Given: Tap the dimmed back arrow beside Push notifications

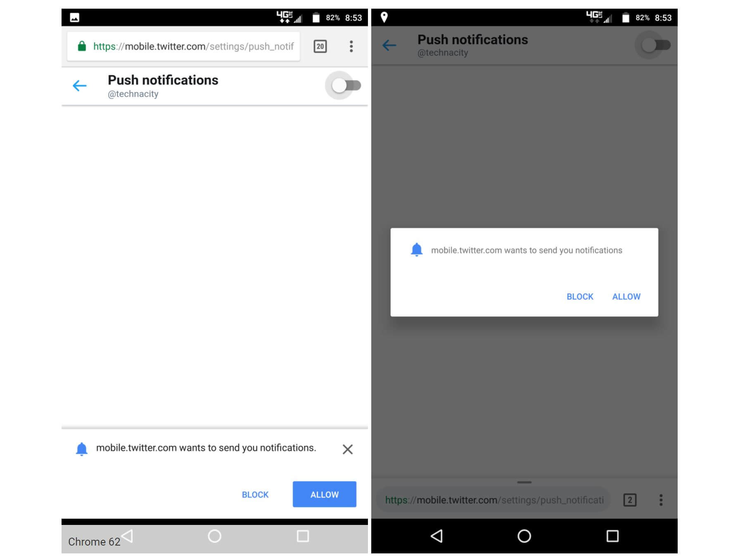Looking at the screenshot, I should pos(389,45).
